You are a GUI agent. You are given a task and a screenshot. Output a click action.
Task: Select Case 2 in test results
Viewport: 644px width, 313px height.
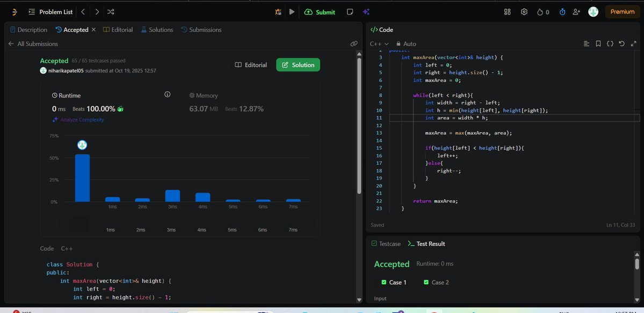tap(436, 282)
